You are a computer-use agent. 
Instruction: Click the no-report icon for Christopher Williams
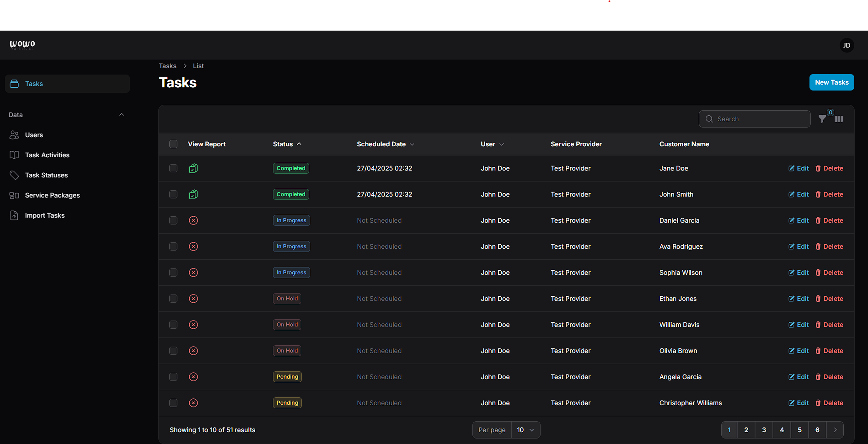coord(193,403)
